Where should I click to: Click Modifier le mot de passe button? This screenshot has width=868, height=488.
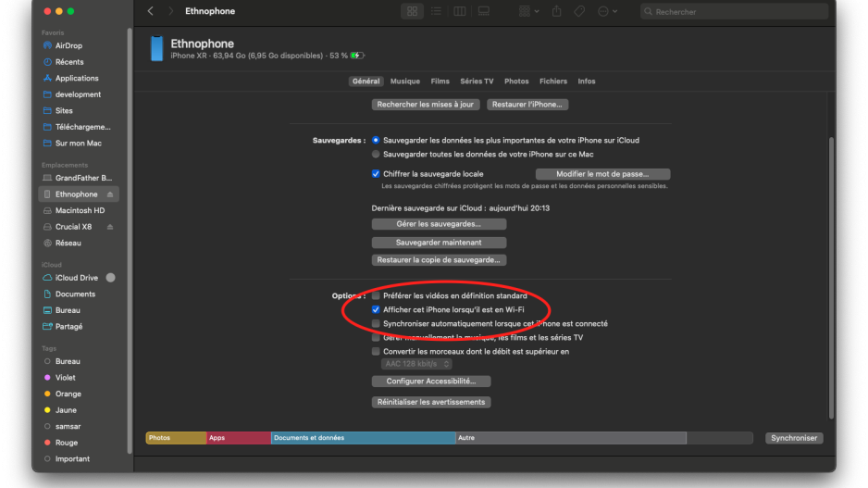[602, 174]
